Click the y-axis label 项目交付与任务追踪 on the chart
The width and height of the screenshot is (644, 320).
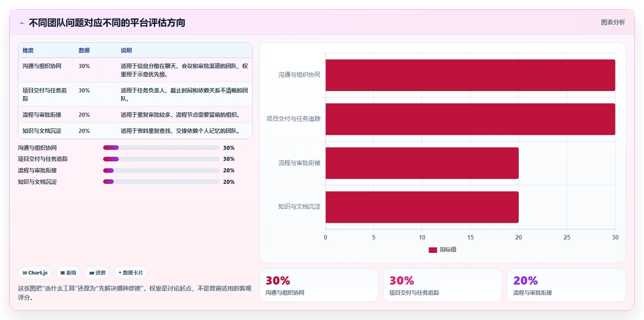pos(294,119)
